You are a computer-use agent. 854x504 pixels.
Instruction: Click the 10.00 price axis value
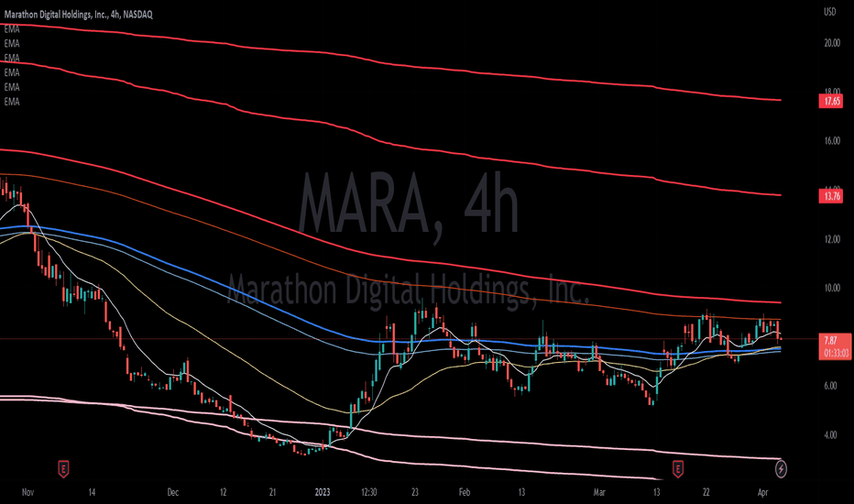832,288
